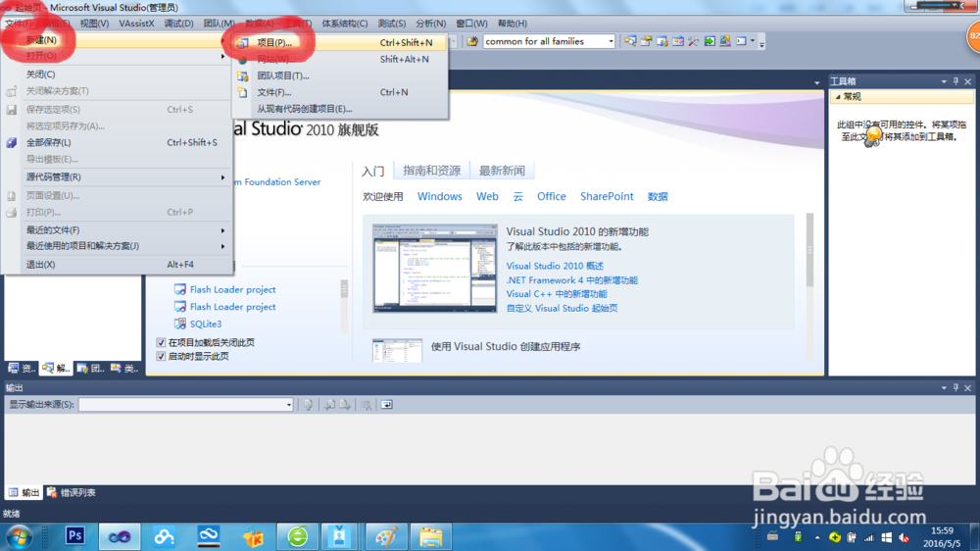The width and height of the screenshot is (980, 551).
Task: Open the Paint palette icon in taskbar
Action: (x=386, y=536)
